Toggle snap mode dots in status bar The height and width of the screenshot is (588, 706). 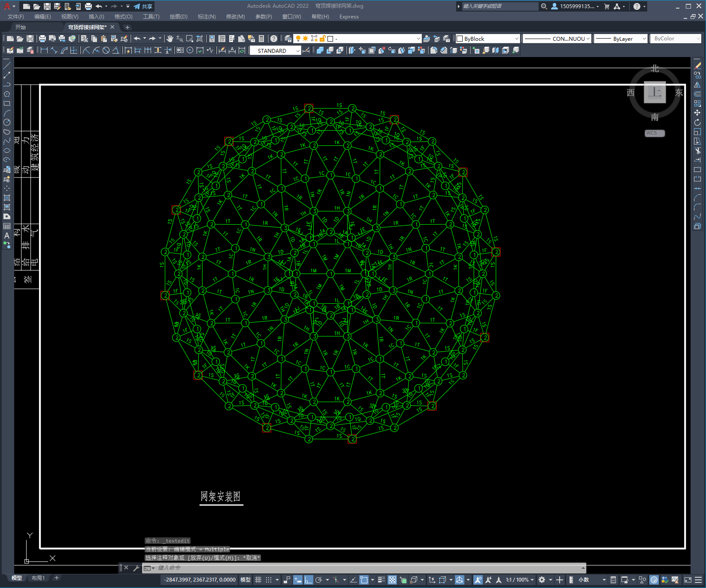pyautogui.click(x=269, y=580)
